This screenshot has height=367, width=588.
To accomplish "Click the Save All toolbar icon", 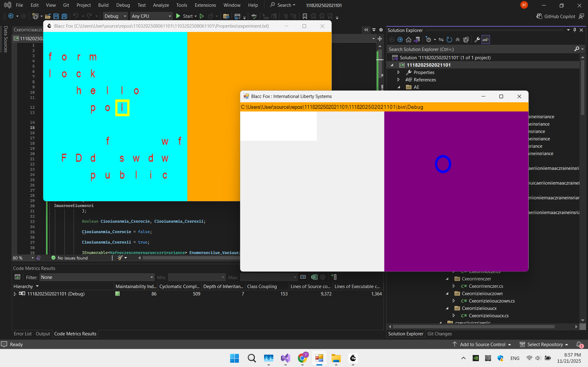I will click(x=64, y=16).
